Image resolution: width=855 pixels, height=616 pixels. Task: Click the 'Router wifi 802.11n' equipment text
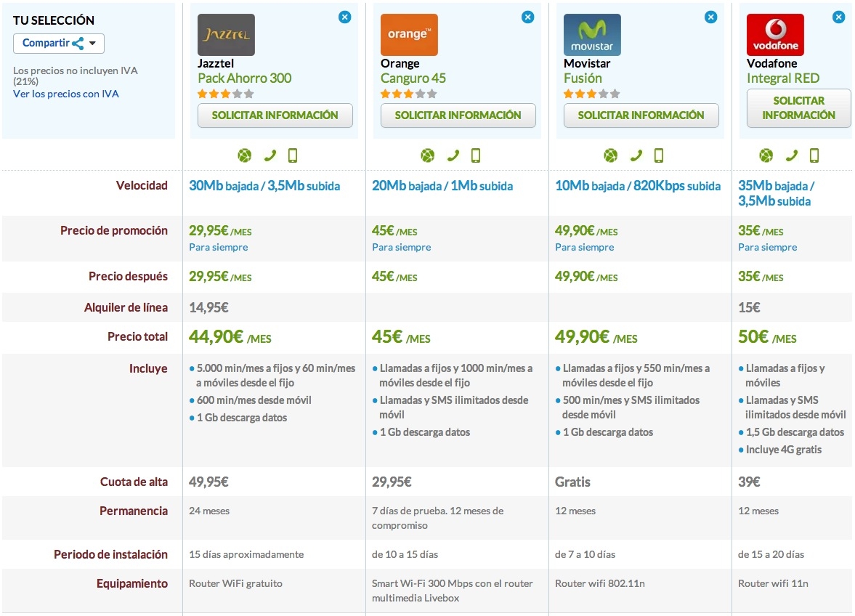(x=600, y=583)
